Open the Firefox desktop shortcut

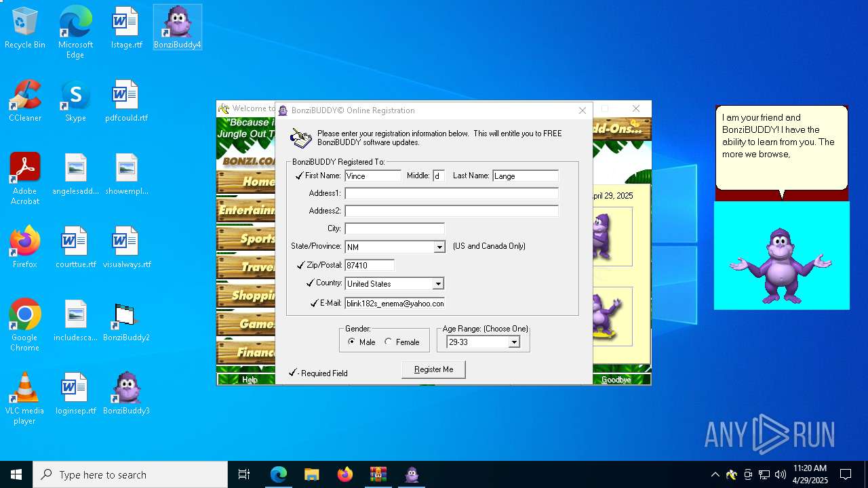pyautogui.click(x=25, y=248)
